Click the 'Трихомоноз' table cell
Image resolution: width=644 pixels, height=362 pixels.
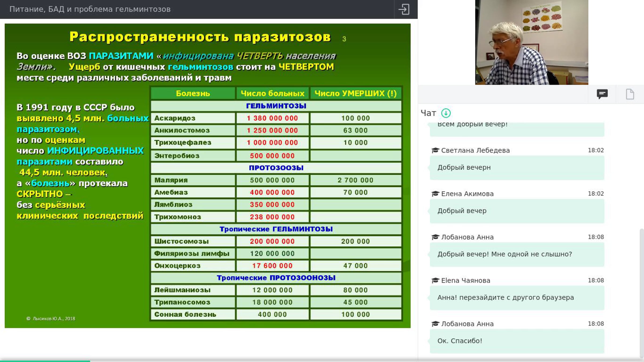pos(193,217)
